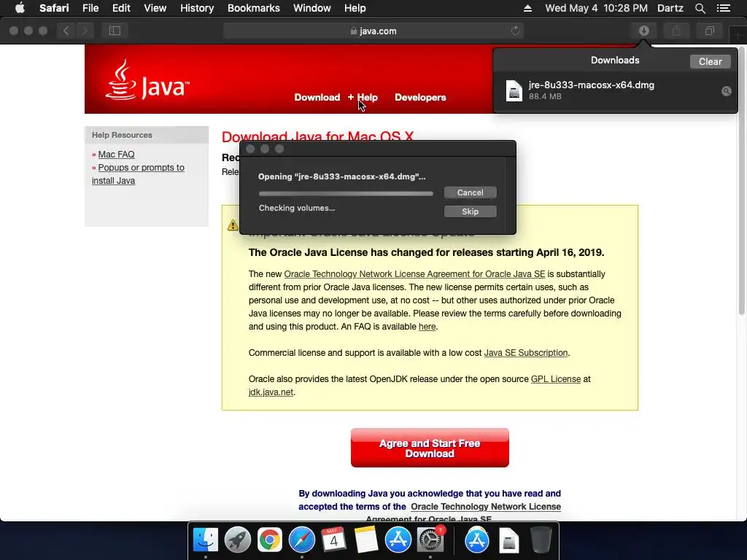Cancel opening the dmg file
747x560 pixels.
471,192
